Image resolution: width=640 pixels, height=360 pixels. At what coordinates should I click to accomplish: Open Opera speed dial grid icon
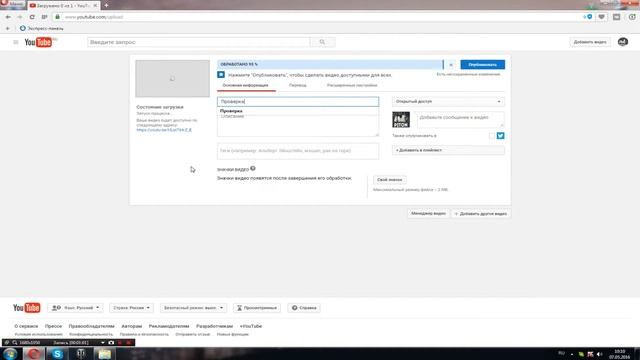pos(44,17)
